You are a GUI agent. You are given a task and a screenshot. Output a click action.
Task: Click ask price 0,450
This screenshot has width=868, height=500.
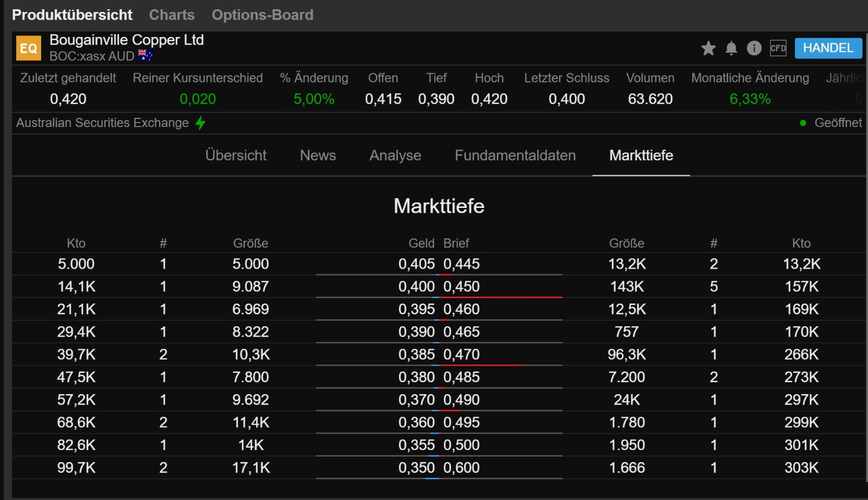click(x=462, y=287)
